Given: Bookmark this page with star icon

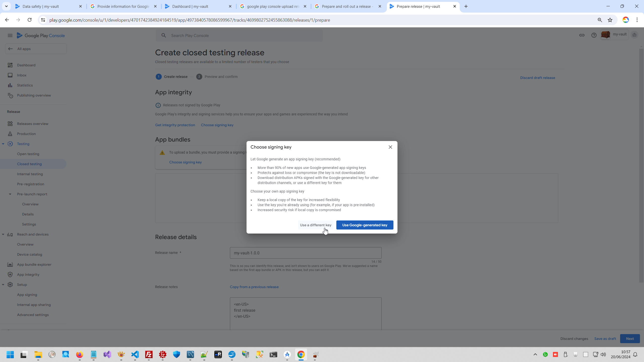Looking at the screenshot, I should pyautogui.click(x=610, y=20).
